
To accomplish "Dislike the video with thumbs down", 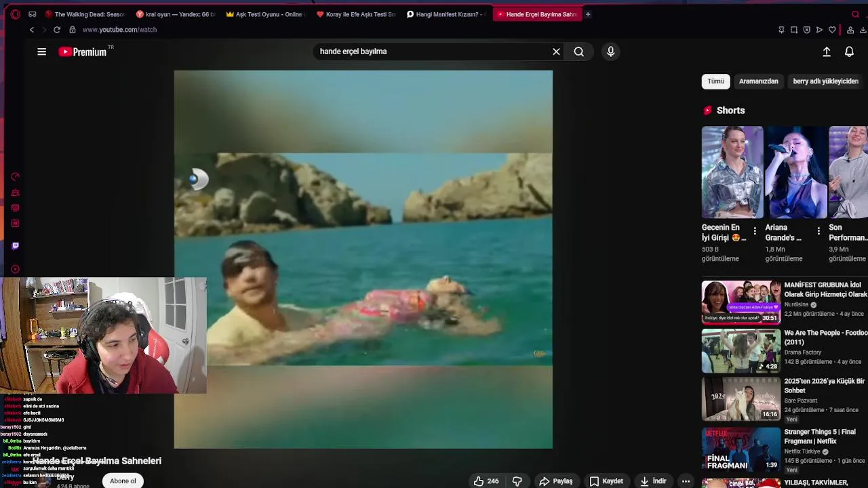I will [x=517, y=481].
